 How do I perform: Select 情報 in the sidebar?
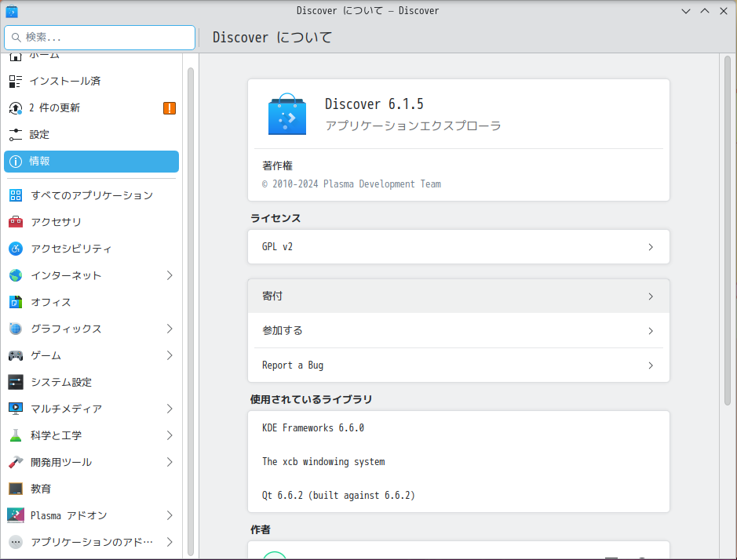coord(91,162)
